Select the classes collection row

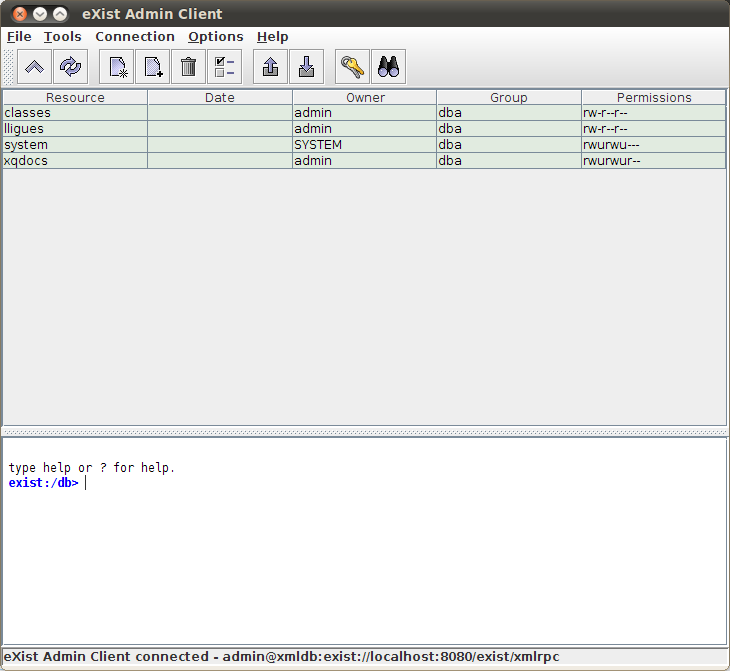click(75, 113)
